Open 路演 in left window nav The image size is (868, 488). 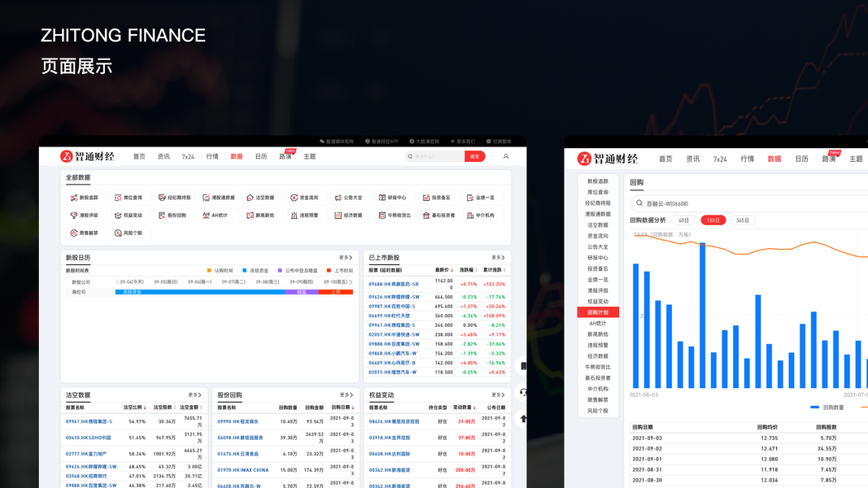coord(285,157)
